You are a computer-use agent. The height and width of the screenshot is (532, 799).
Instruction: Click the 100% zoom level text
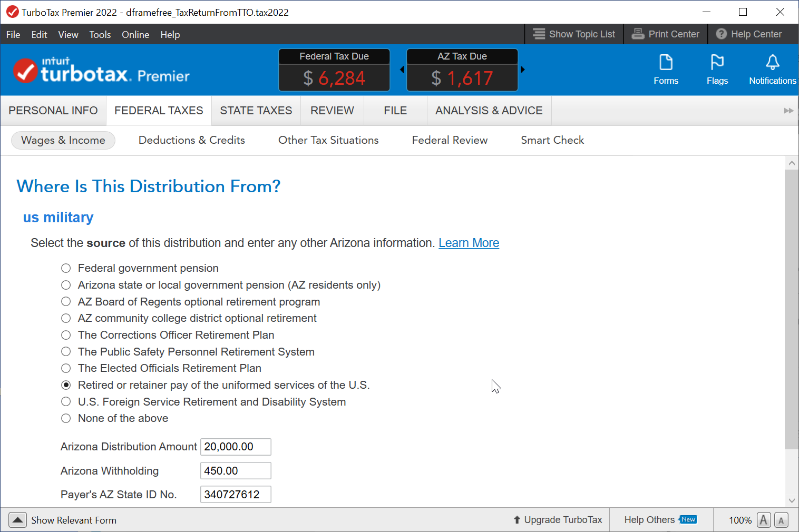coord(740,520)
